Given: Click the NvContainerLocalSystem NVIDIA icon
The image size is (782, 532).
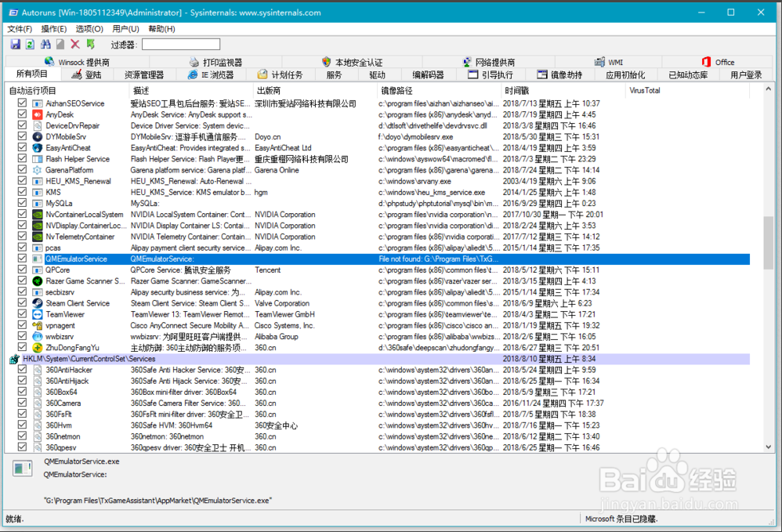Looking at the screenshot, I should click(x=38, y=215).
